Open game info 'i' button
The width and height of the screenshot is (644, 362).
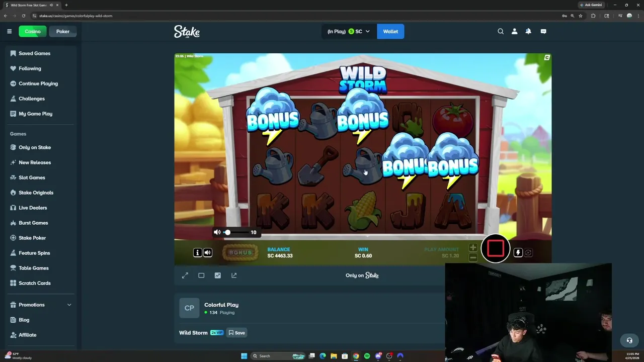coord(197,252)
